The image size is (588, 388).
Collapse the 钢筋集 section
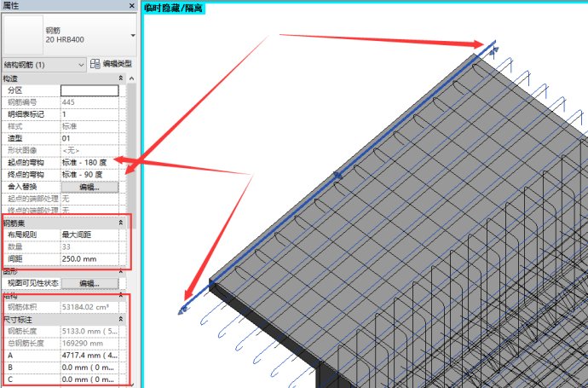click(x=120, y=222)
